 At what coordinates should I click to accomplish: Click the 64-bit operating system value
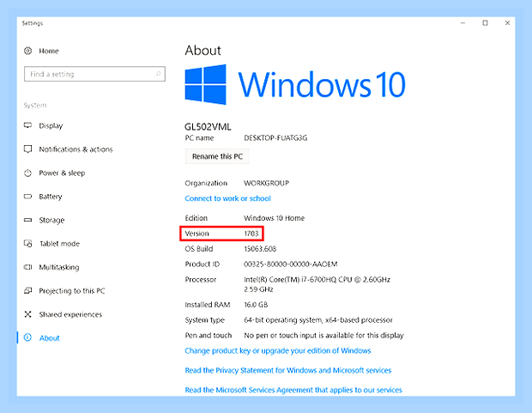[318, 320]
